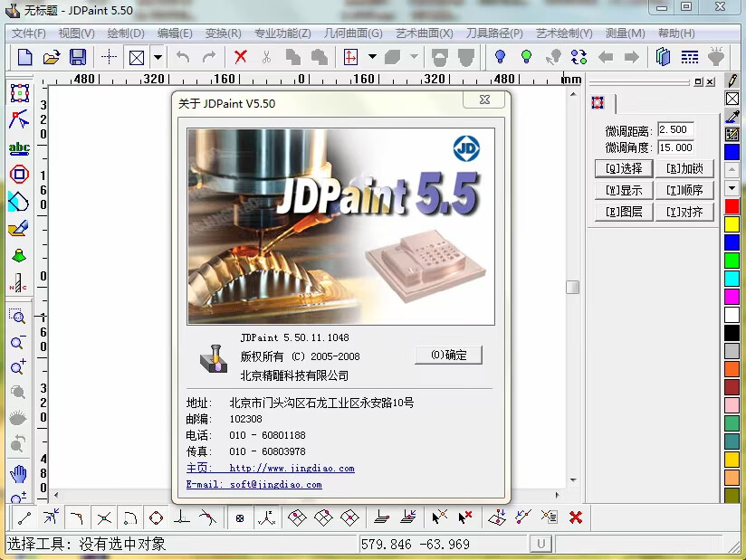Screen dimensions: 746x560
Task: Open the 文件(F) menu
Action: pos(29,33)
